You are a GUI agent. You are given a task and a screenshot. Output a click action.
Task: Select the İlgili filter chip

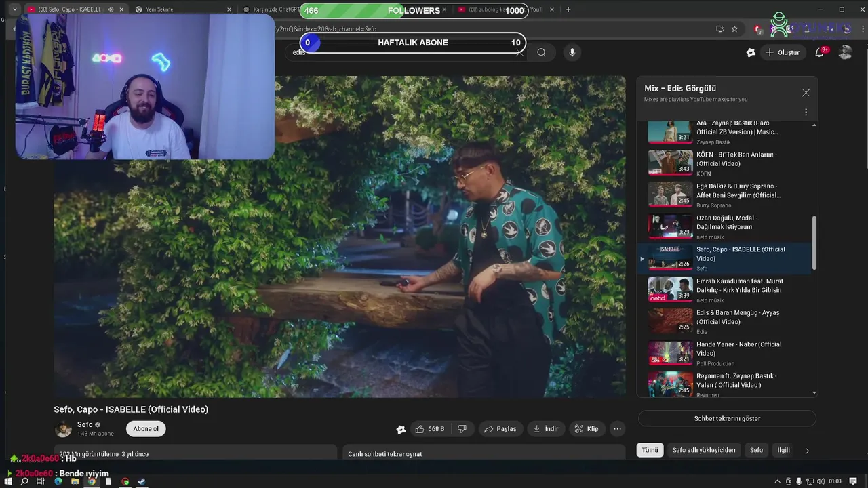(783, 450)
